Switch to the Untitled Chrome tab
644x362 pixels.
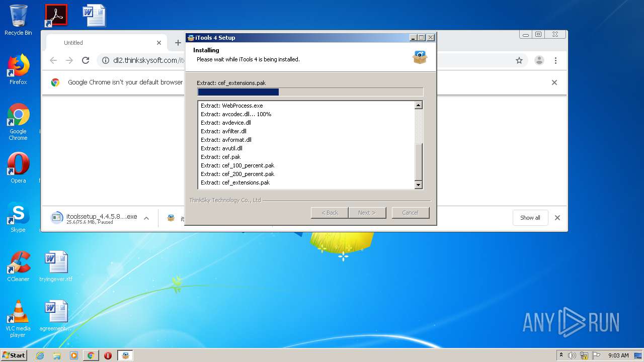(x=106, y=43)
